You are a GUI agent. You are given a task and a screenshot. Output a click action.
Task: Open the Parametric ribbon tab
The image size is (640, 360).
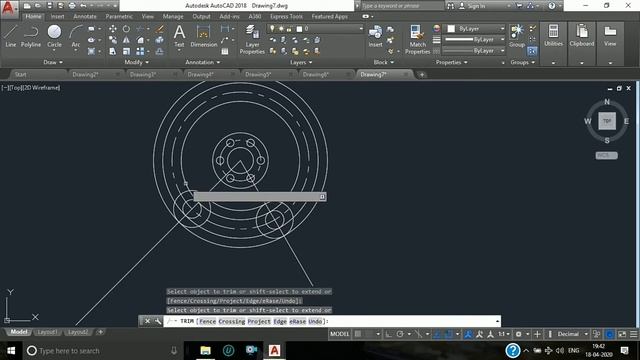pyautogui.click(x=119, y=17)
